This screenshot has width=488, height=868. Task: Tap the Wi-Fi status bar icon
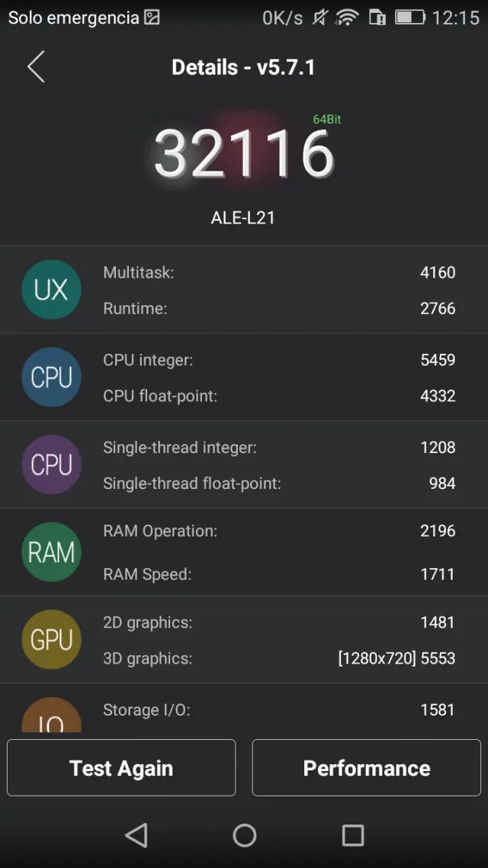pyautogui.click(x=347, y=18)
